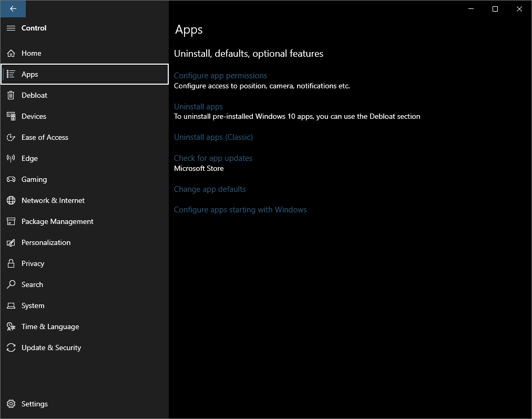
Task: Open the Home section
Action: (x=85, y=53)
